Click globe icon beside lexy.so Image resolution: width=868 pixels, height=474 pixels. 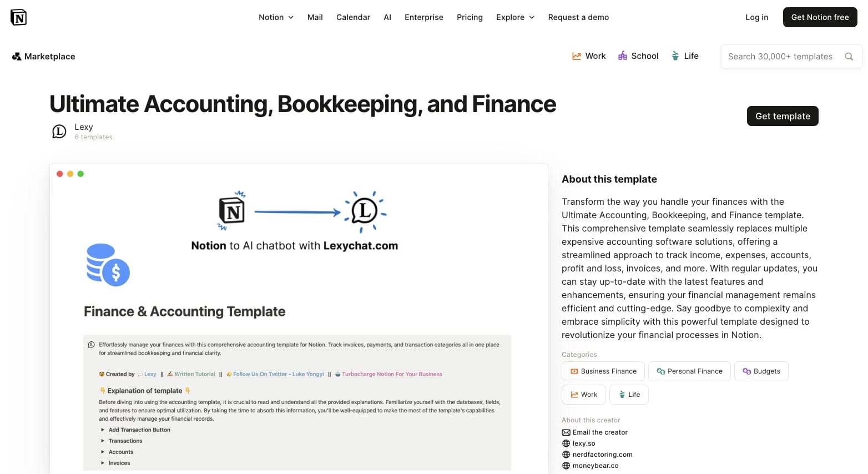[566, 443]
